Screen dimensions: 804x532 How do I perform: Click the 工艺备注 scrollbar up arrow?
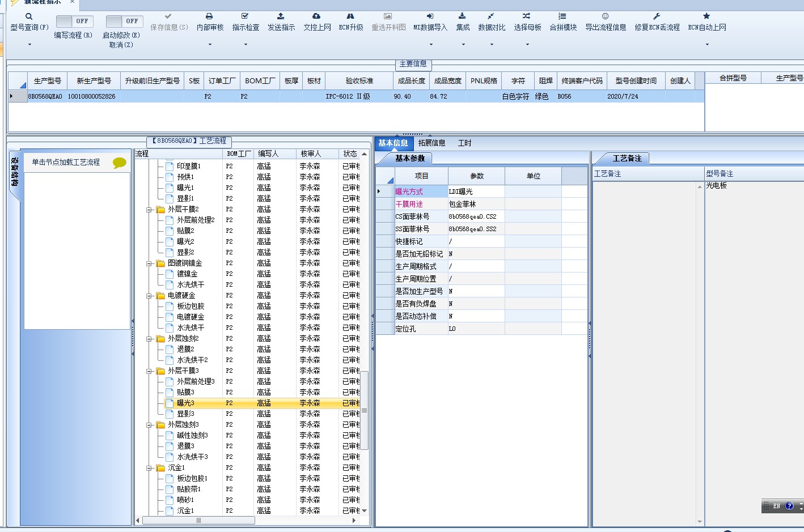point(700,186)
